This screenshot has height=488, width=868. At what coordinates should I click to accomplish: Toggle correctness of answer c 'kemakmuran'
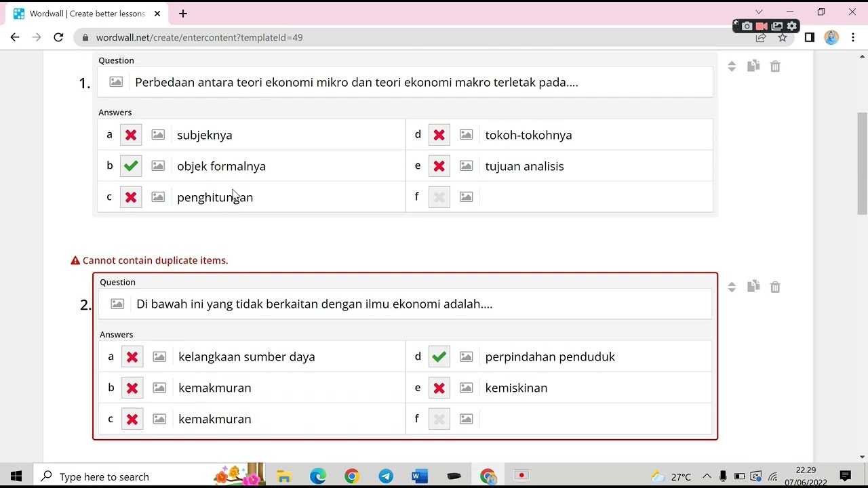(132, 419)
